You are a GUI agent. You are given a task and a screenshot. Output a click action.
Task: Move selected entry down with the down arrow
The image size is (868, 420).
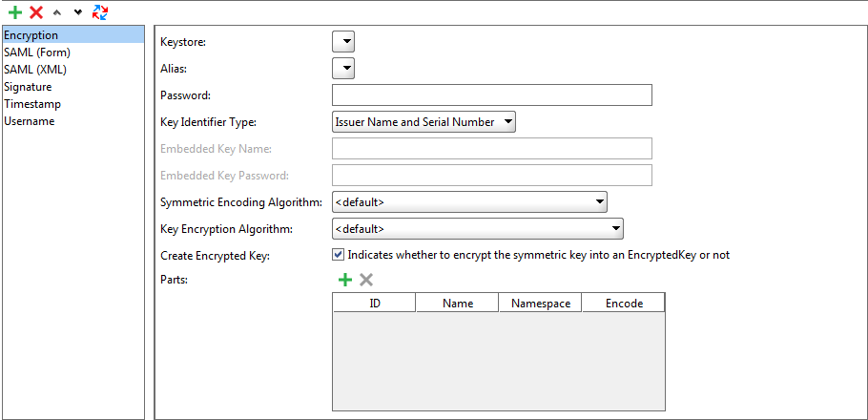78,12
